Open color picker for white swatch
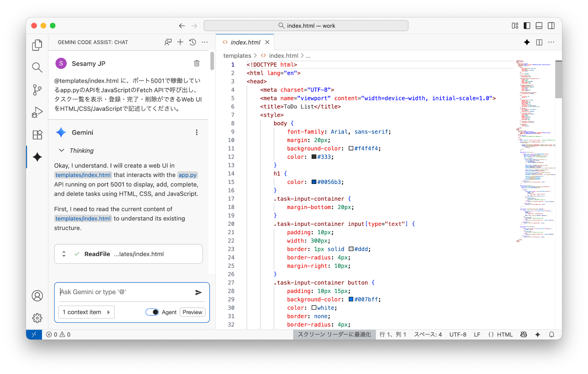Viewport: 588px width, 374px height. tap(314, 308)
